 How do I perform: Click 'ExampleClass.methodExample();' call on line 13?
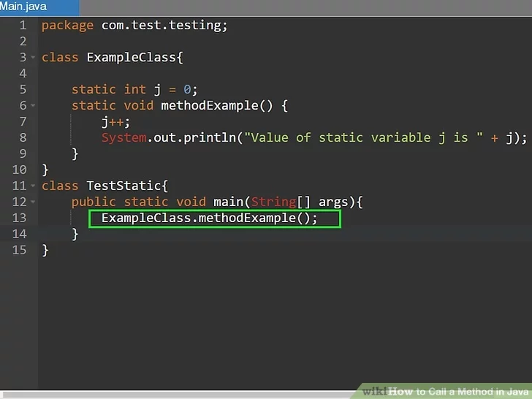point(209,218)
